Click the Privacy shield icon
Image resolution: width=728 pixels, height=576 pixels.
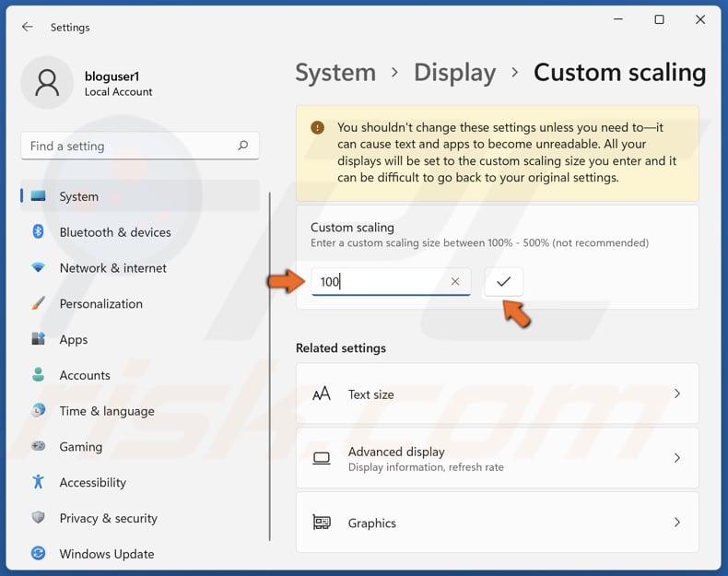click(38, 518)
